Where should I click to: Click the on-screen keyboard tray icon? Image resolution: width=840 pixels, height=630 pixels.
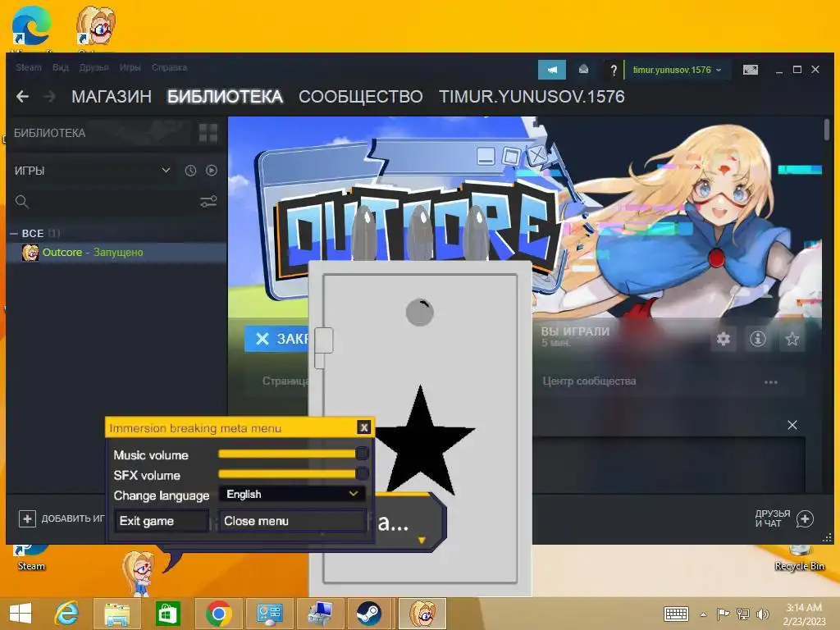click(x=676, y=614)
